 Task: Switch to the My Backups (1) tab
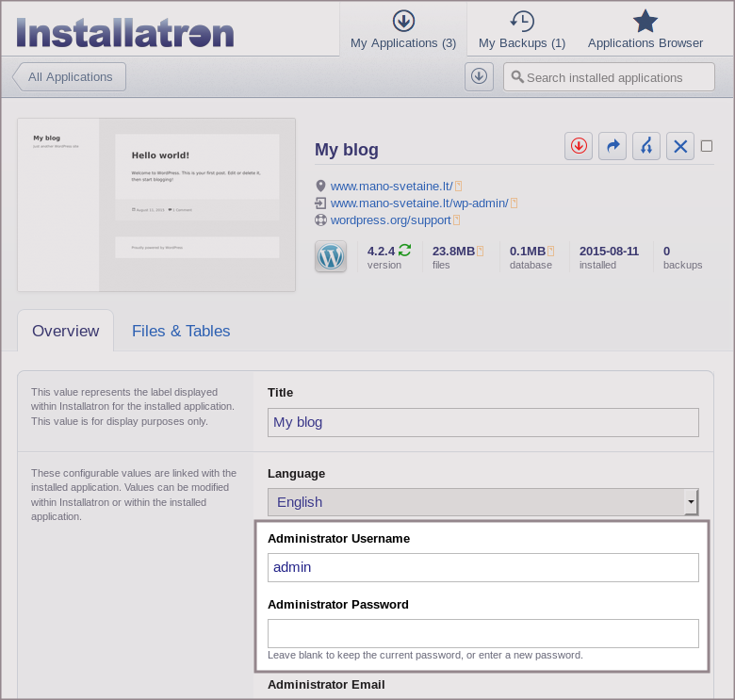521,30
